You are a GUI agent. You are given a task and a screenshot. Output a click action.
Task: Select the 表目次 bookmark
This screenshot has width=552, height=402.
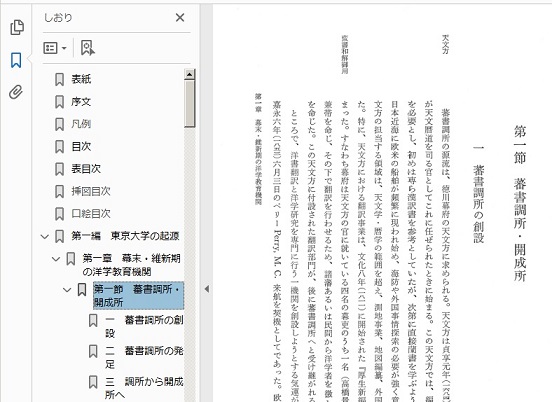86,169
